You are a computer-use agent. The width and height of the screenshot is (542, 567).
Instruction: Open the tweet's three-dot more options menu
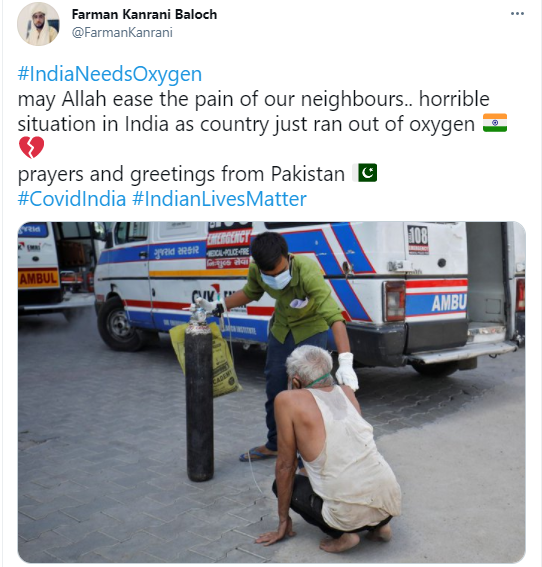(x=517, y=14)
